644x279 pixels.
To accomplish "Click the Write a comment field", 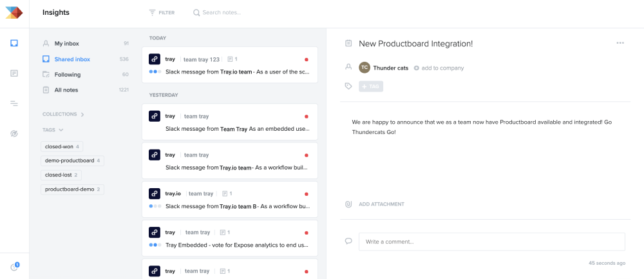I will 491,242.
